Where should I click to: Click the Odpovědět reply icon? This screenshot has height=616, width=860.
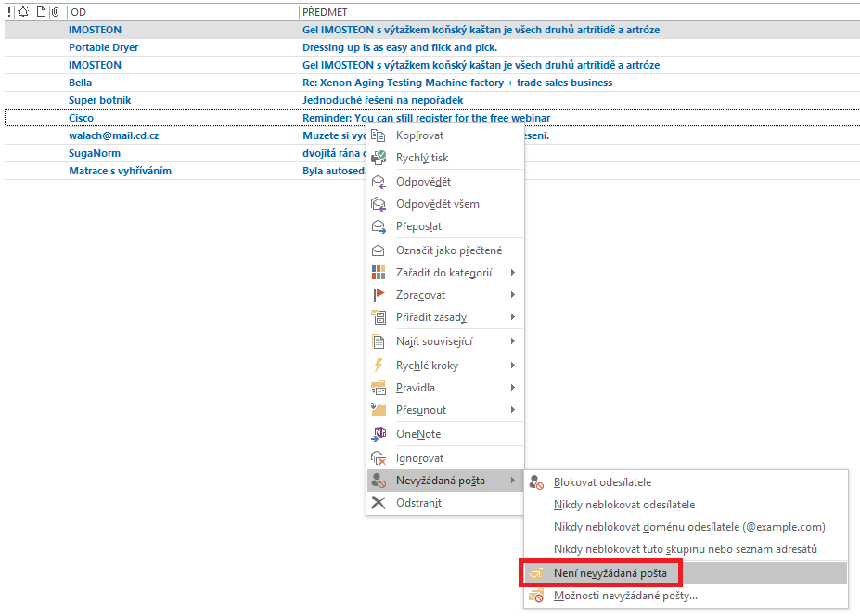379,182
